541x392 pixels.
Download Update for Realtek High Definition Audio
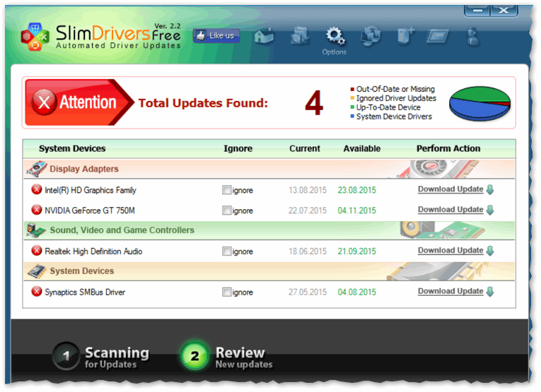pyautogui.click(x=450, y=251)
